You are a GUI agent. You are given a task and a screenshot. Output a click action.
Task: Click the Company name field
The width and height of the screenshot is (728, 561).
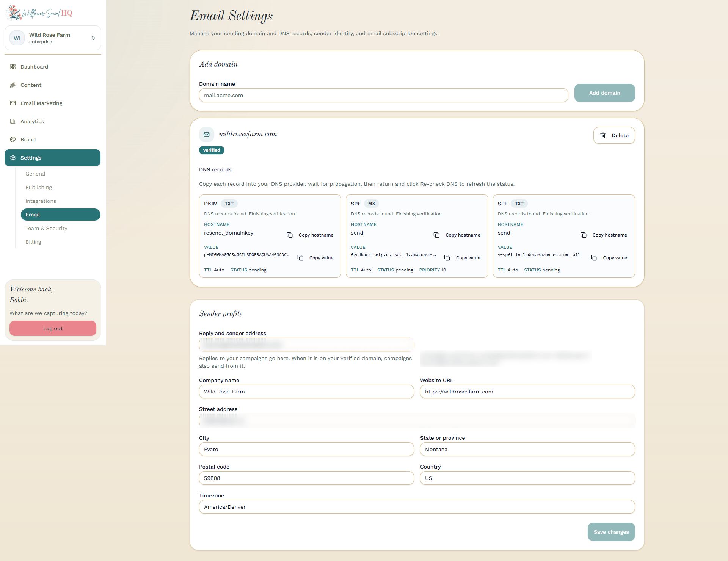[x=306, y=392]
